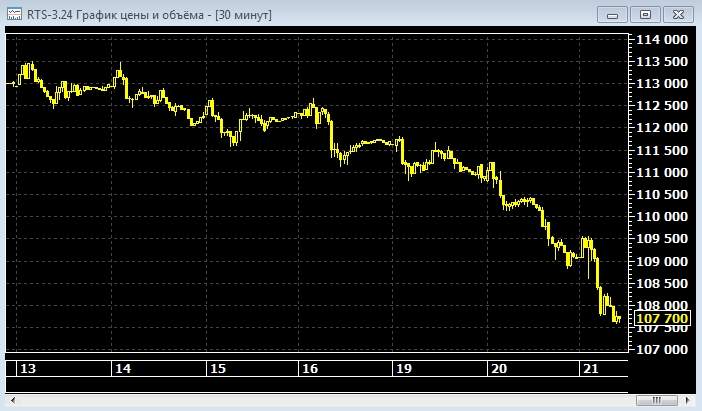Click the RTS-3.24 chart window icon
The height and width of the screenshot is (411, 702).
coord(13,14)
